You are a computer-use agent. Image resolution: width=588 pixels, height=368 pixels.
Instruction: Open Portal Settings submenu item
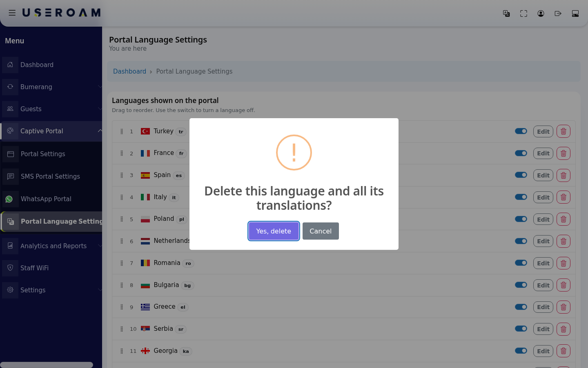pos(51,154)
